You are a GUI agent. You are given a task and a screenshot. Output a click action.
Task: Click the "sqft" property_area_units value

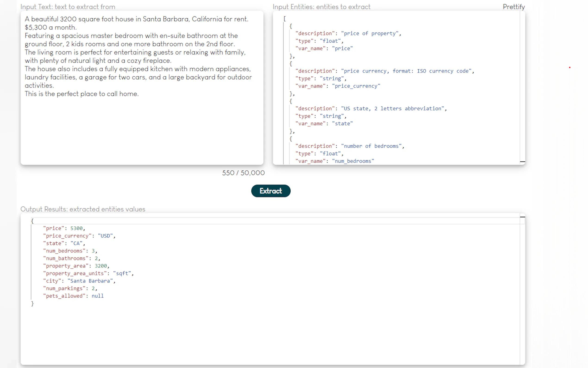pyautogui.click(x=122, y=273)
